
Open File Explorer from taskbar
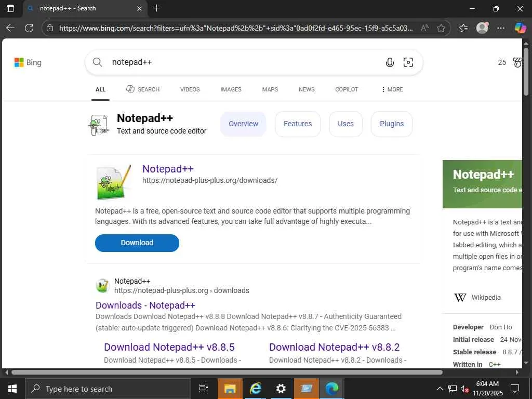pyautogui.click(x=230, y=389)
